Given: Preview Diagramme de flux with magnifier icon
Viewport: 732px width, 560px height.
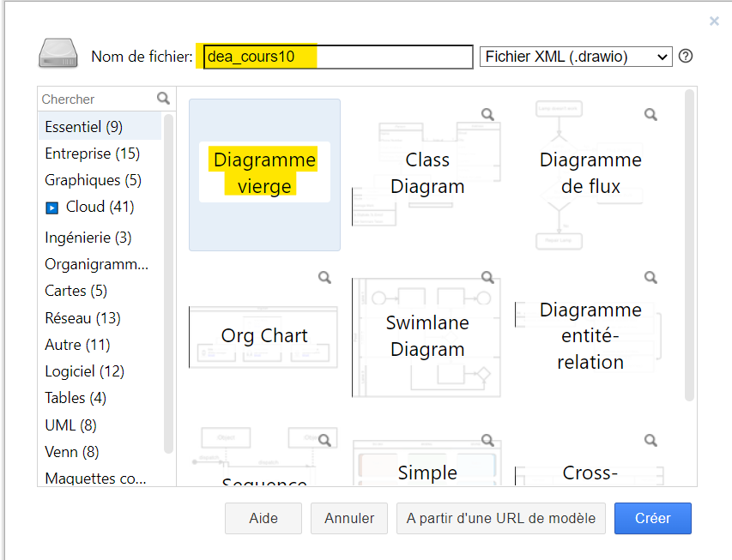Looking at the screenshot, I should (650, 114).
